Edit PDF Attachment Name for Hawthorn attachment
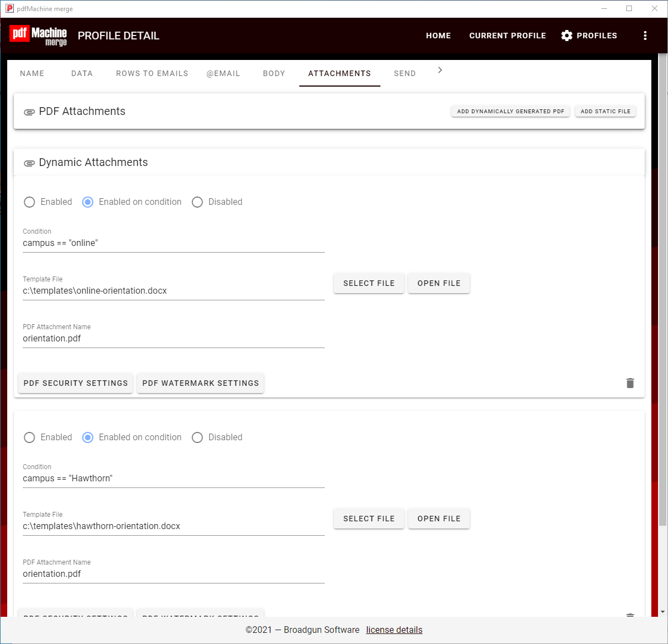668x644 pixels. coord(174,574)
